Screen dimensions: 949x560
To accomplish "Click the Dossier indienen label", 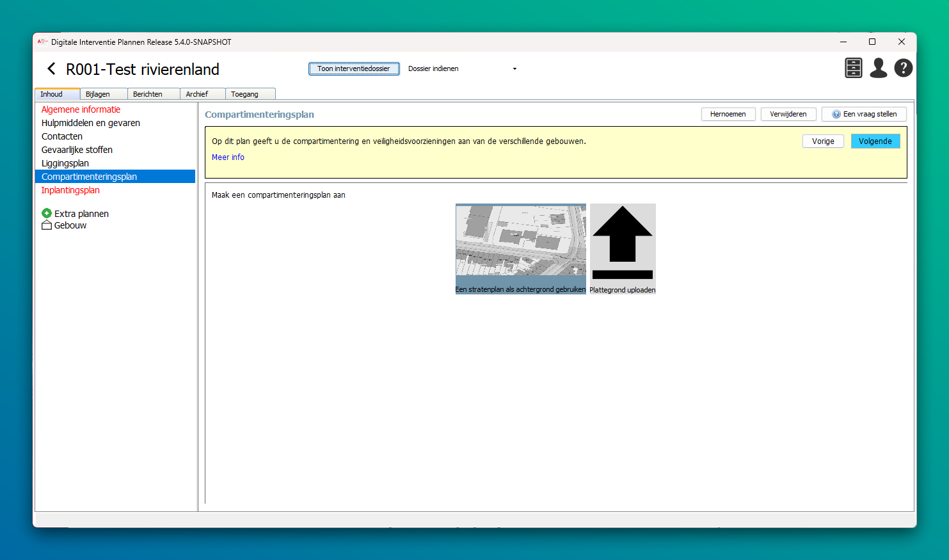I will [x=433, y=68].
